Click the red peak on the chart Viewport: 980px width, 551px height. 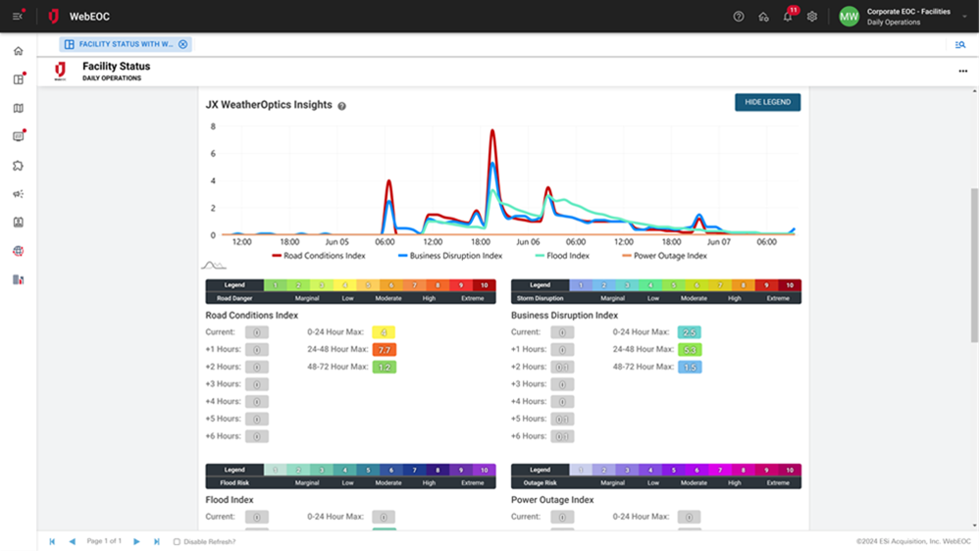click(492, 131)
